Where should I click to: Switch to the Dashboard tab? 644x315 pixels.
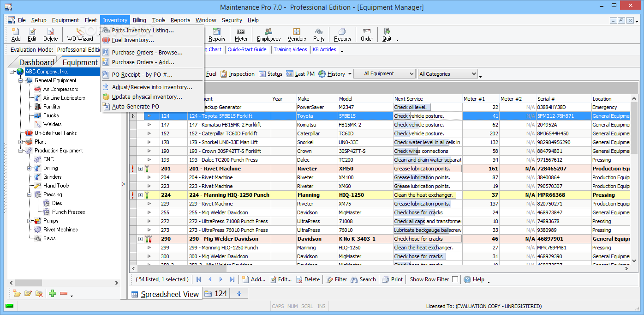click(x=36, y=62)
